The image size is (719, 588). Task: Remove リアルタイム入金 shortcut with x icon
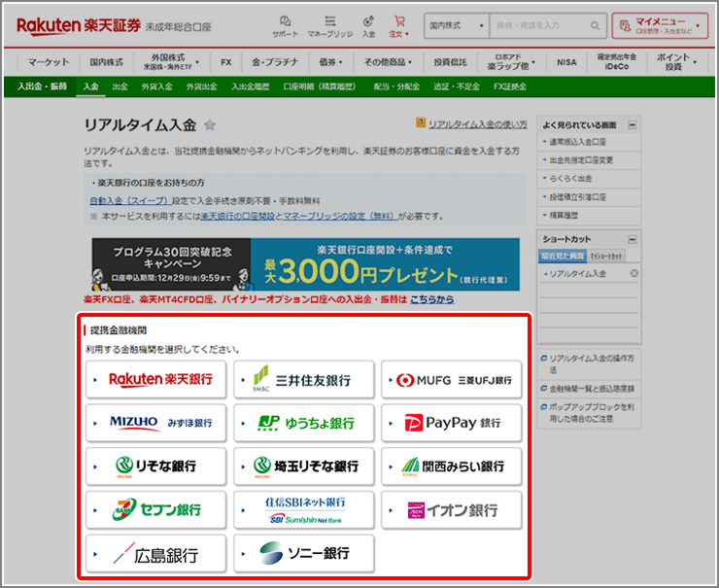pos(633,273)
